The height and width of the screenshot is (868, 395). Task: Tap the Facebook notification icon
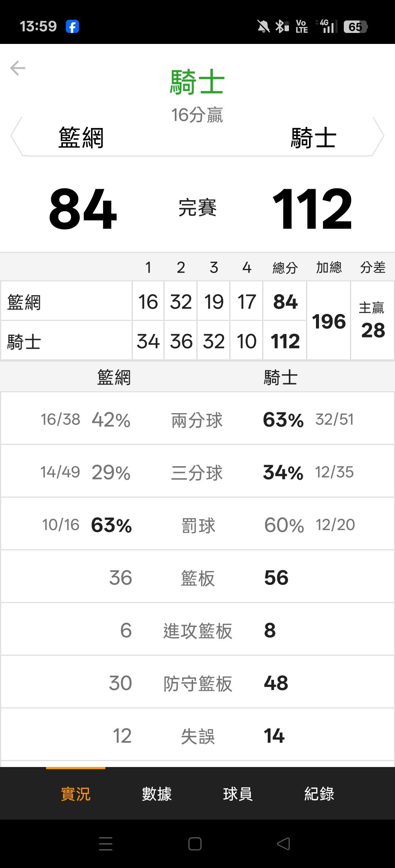(x=72, y=27)
